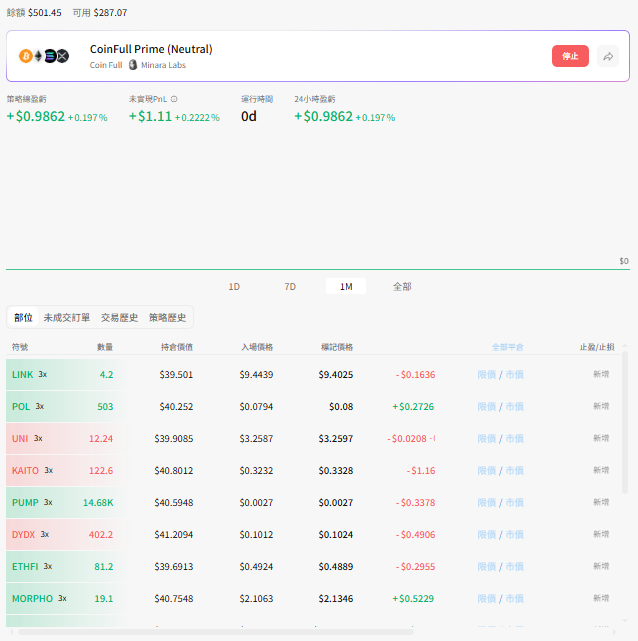Switch to the 部位 positions tab

23,317
